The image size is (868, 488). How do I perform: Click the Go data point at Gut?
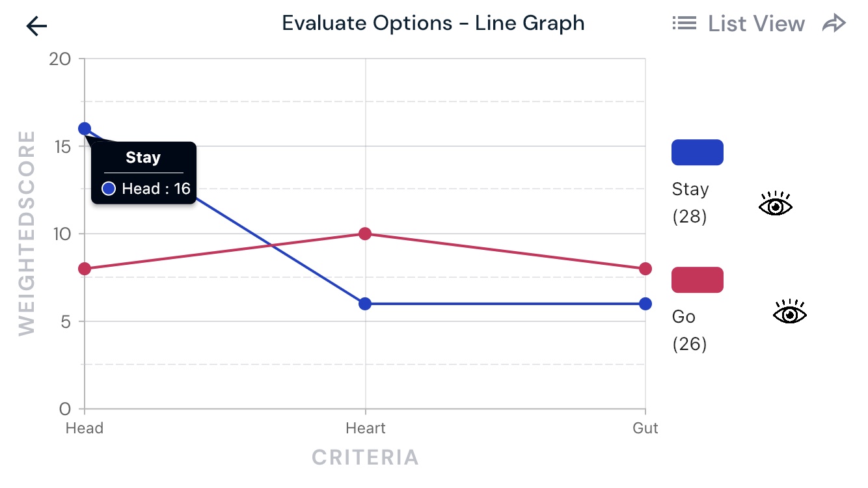(x=645, y=269)
